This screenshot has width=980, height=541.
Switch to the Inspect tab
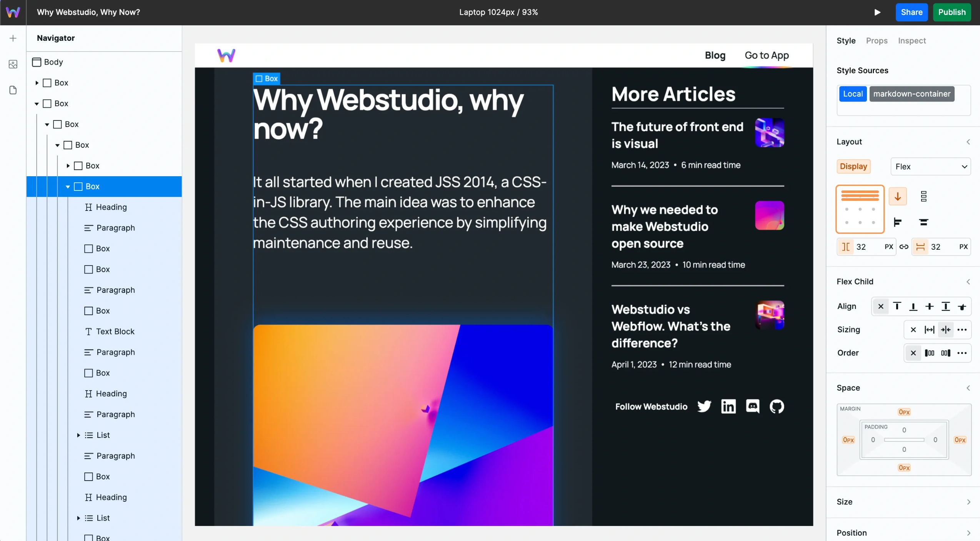[x=912, y=40]
